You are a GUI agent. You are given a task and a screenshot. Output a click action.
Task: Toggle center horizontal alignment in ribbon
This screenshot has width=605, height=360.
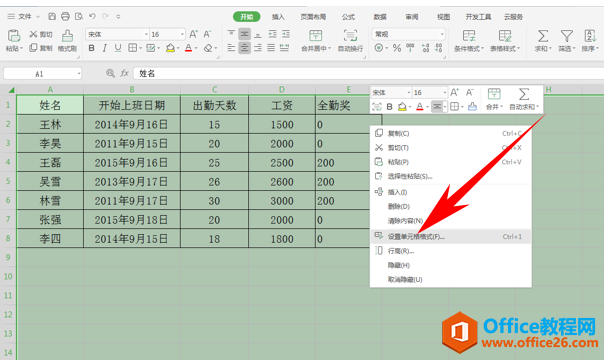244,48
